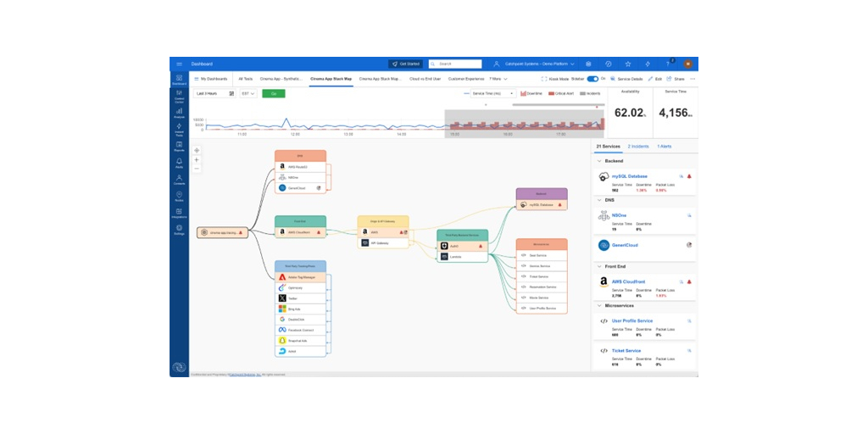Open the AWS Cloudfront link in the sidebar
This screenshot has width=868, height=434.
click(x=628, y=281)
